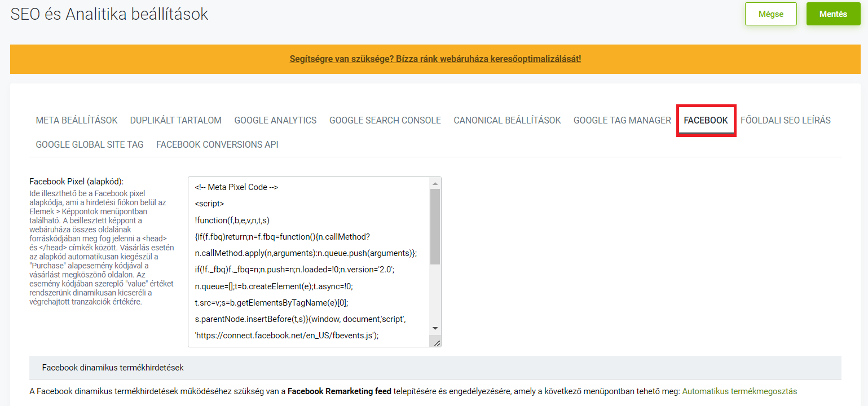The width and height of the screenshot is (868, 406).
Task: Switch to META BEÁLLÍTÁSOK tab
Action: [x=77, y=120]
